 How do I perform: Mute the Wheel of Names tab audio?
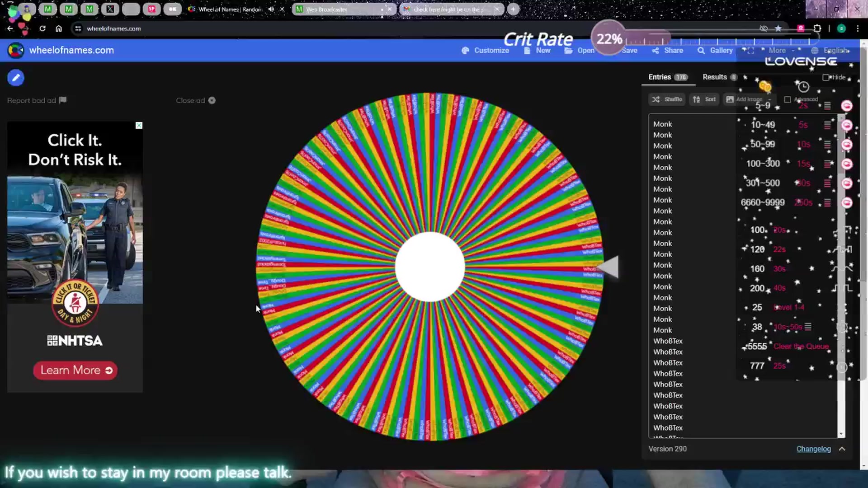coord(271,9)
